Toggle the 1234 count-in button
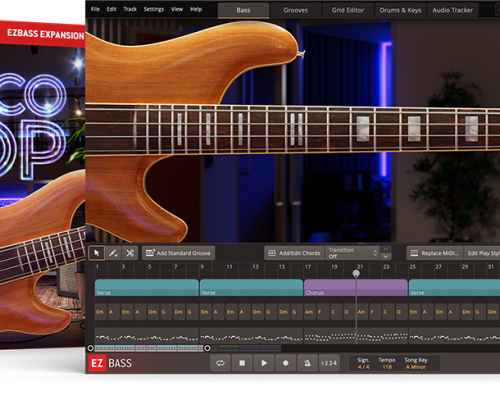This screenshot has height=400, width=500. 329,363
